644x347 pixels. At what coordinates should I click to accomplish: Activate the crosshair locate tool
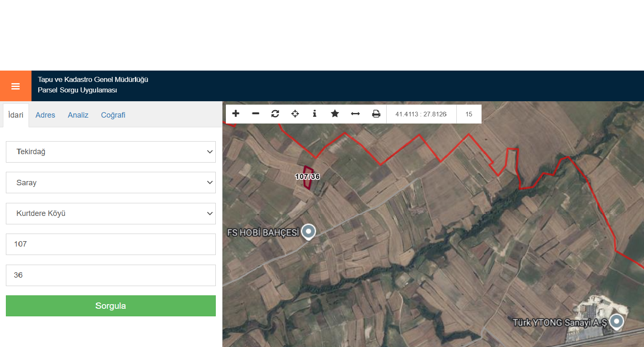(295, 113)
